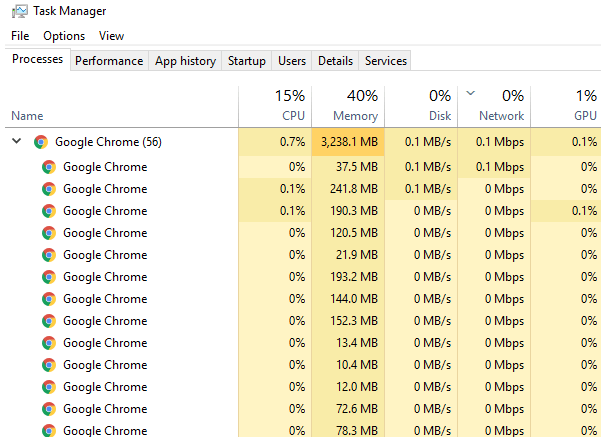Click Chrome icon of the 193.2 MB process
This screenshot has width=601, height=439.
[49, 277]
